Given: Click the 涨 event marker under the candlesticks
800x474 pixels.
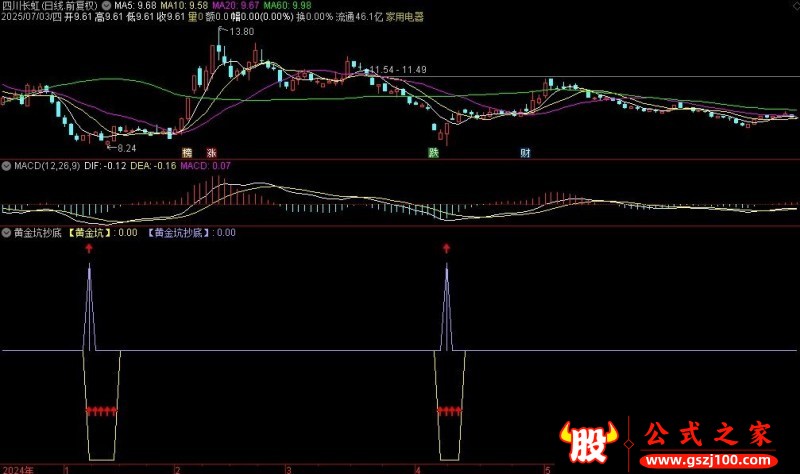Looking at the screenshot, I should (211, 153).
